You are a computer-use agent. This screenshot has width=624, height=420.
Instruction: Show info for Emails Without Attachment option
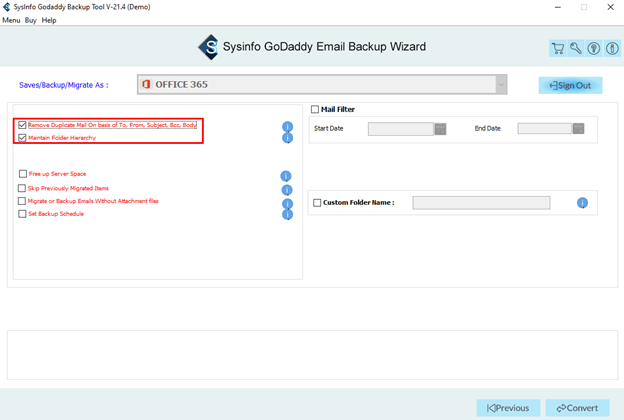click(287, 203)
